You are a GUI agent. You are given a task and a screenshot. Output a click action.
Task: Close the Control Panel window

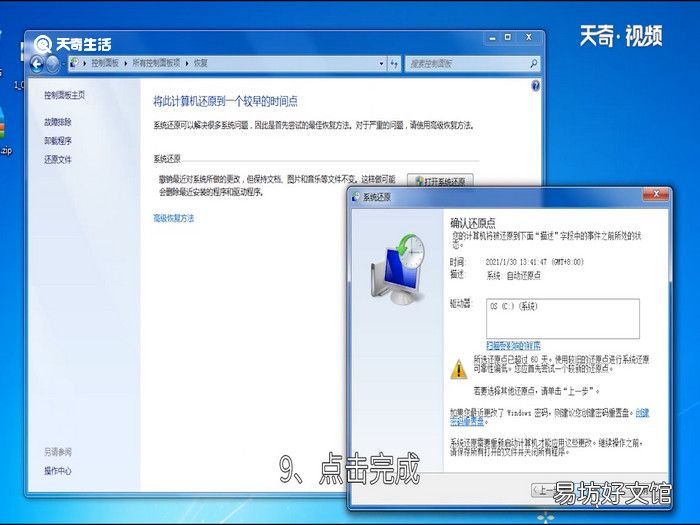[x=529, y=38]
